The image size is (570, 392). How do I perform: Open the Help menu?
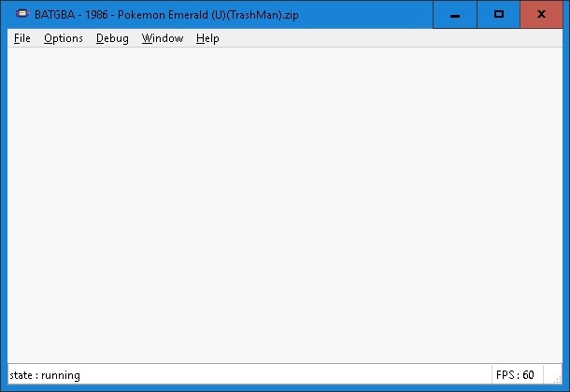click(x=207, y=38)
